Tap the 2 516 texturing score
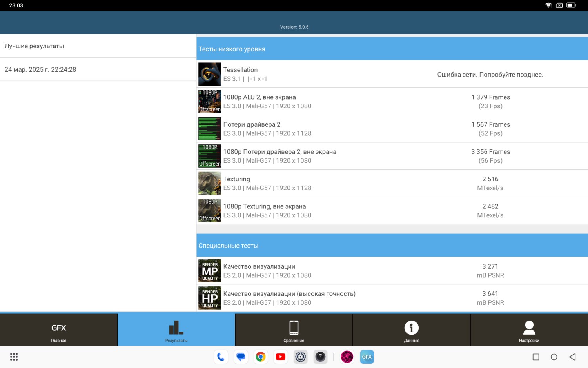This screenshot has height=368, width=588. pyautogui.click(x=490, y=179)
